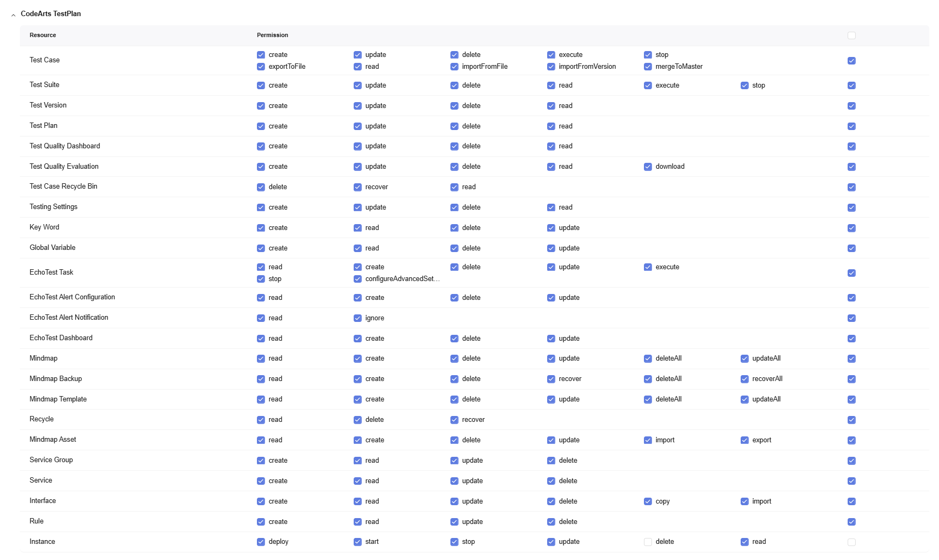Click the EchoTest Alert Notification resource label
Viewport: 939px width, 560px height.
pyautogui.click(x=69, y=318)
